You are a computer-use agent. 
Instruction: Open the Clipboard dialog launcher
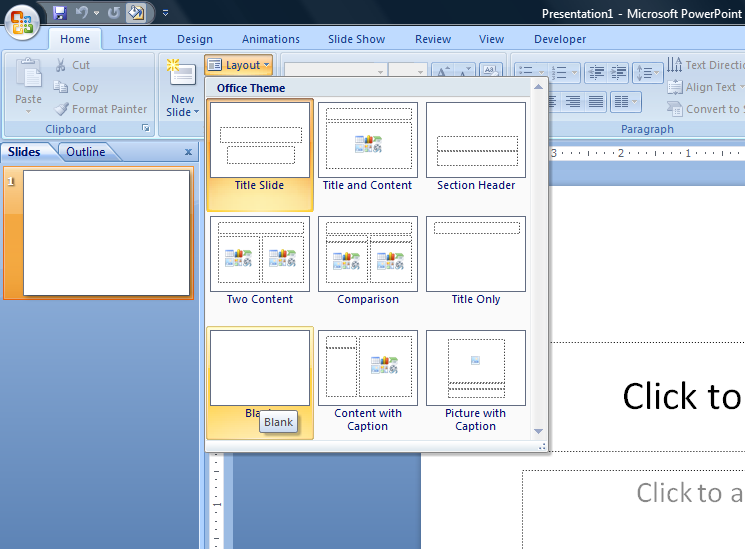tap(146, 128)
